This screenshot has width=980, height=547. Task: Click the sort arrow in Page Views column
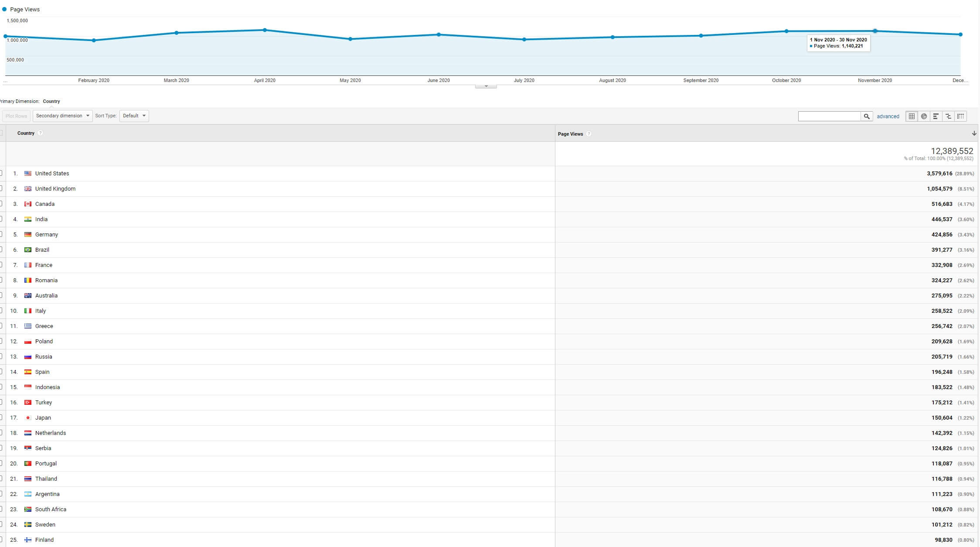coord(974,133)
